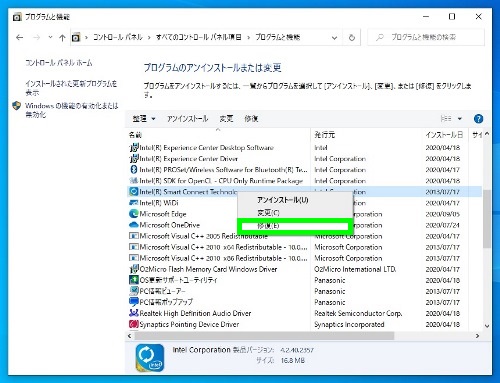Click the list scroll down arrow

tap(487, 326)
